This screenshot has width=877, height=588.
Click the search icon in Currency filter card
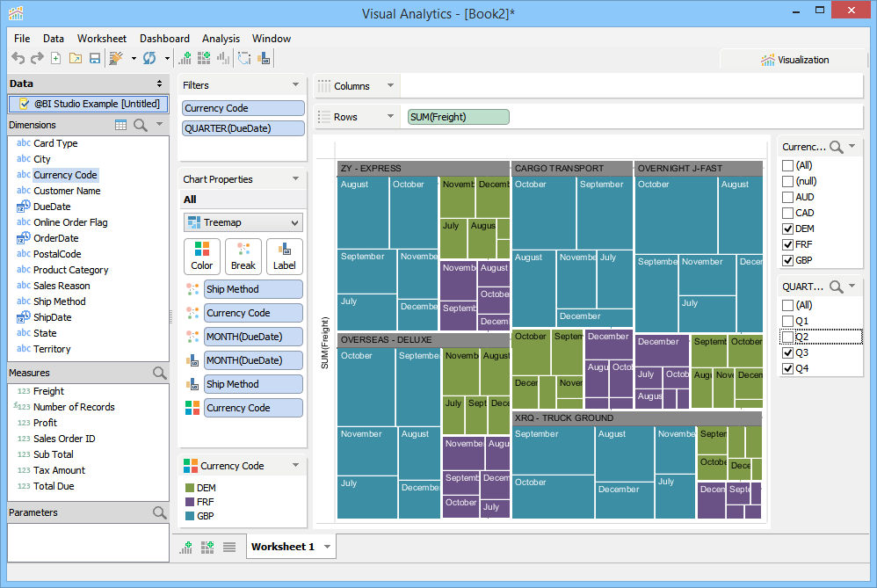tap(837, 147)
